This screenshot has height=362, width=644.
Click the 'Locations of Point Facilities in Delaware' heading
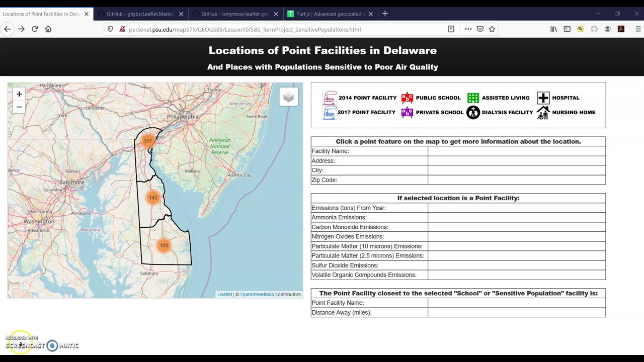[323, 50]
